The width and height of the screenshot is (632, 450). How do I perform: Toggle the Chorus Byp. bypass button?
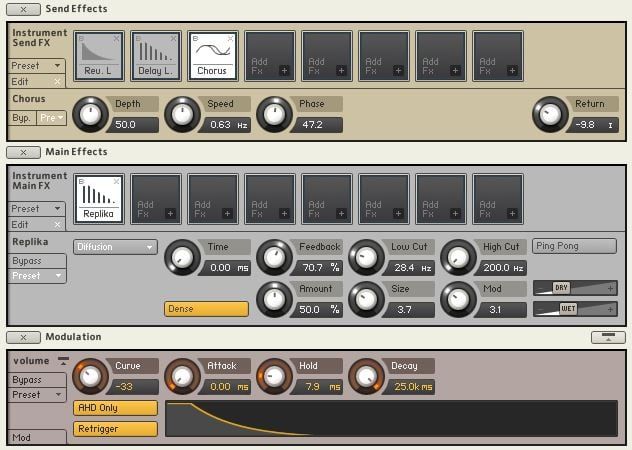(x=21, y=118)
